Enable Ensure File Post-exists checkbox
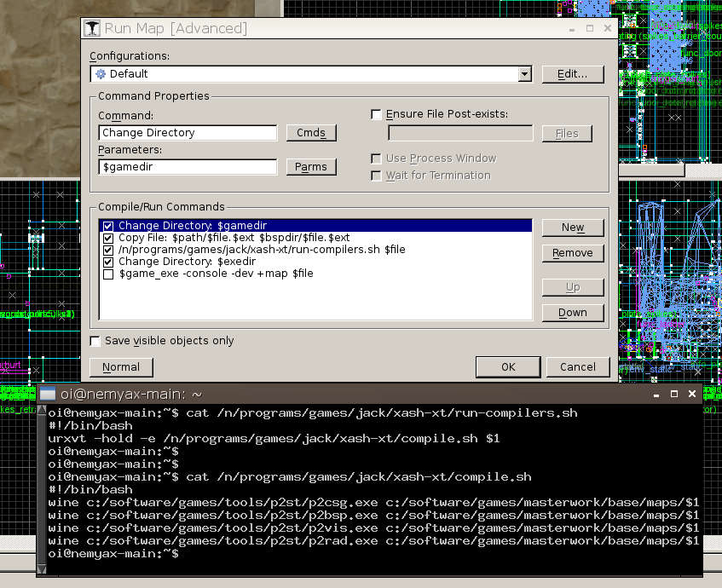This screenshot has height=588, width=722. pyautogui.click(x=376, y=114)
